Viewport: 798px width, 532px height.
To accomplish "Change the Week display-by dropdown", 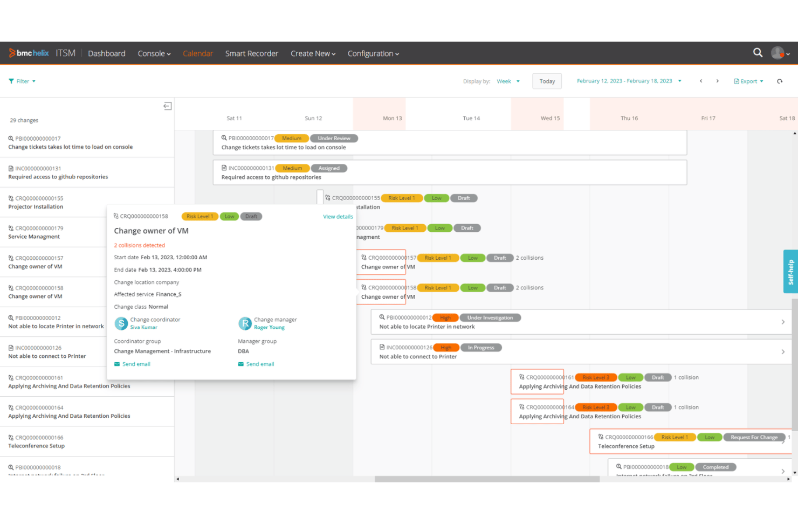I will point(508,81).
